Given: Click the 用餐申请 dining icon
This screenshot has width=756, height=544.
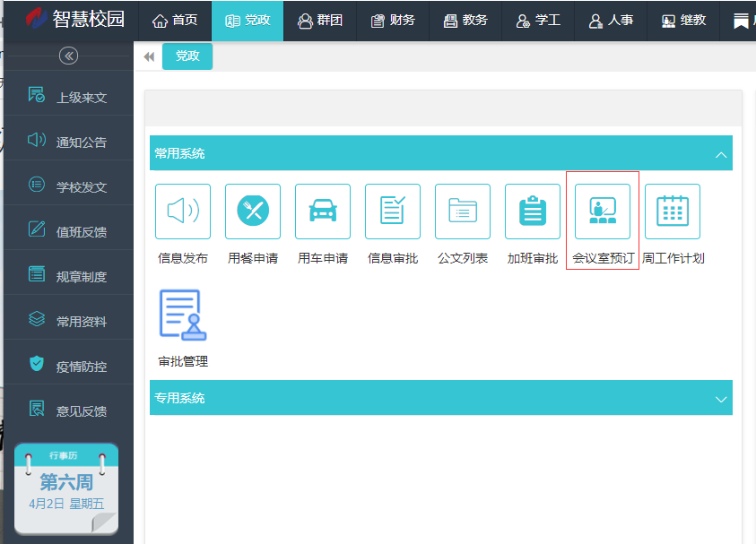Looking at the screenshot, I should 253,212.
